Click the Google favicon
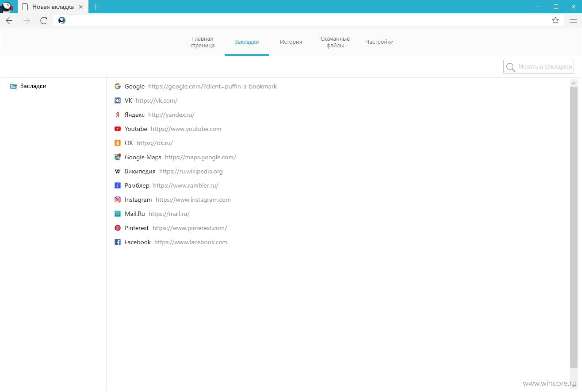Viewport: 582px width, 392px height. [118, 86]
